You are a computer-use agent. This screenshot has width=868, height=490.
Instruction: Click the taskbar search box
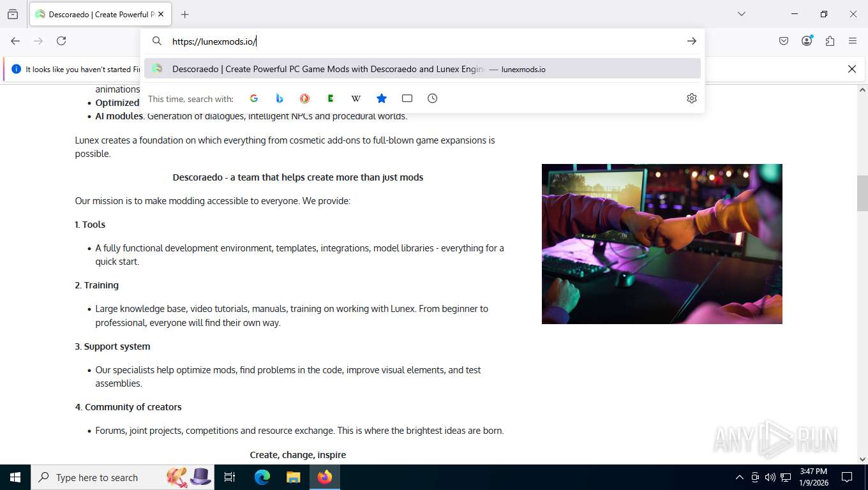click(123, 477)
